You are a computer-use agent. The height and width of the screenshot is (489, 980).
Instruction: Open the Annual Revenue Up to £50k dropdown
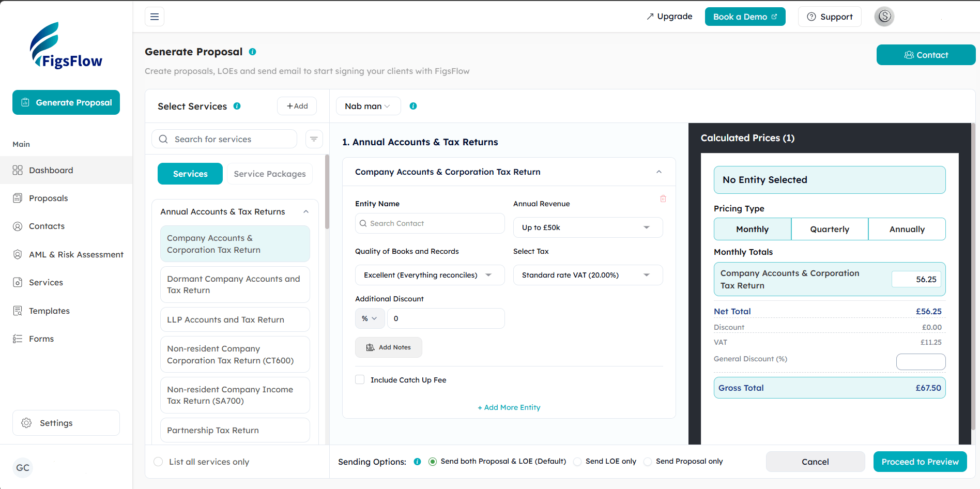(588, 227)
